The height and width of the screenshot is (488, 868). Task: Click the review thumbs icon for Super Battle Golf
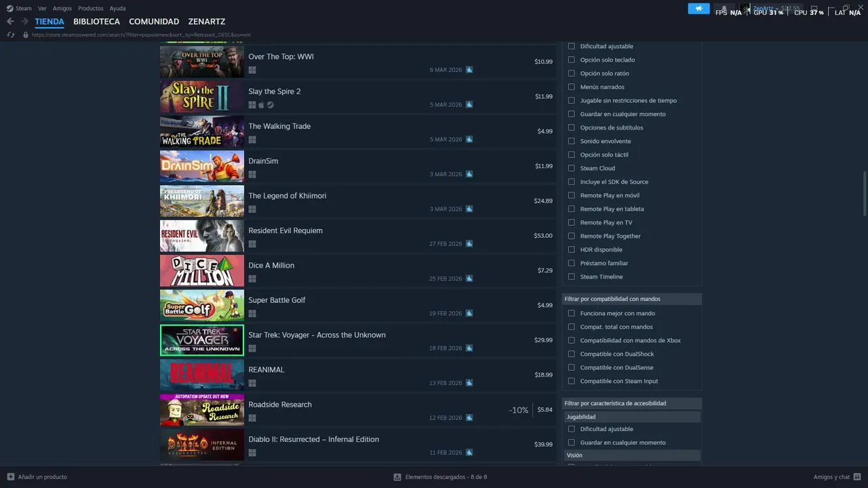469,313
